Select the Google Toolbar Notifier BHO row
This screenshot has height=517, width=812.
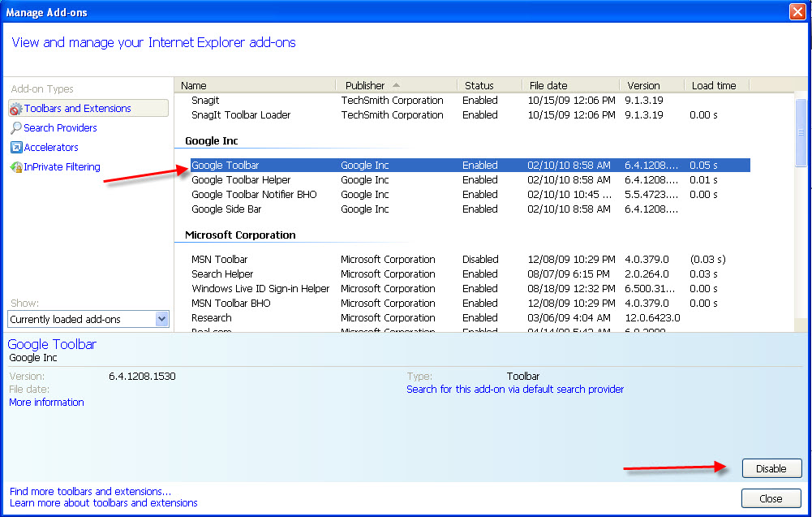(x=470, y=194)
